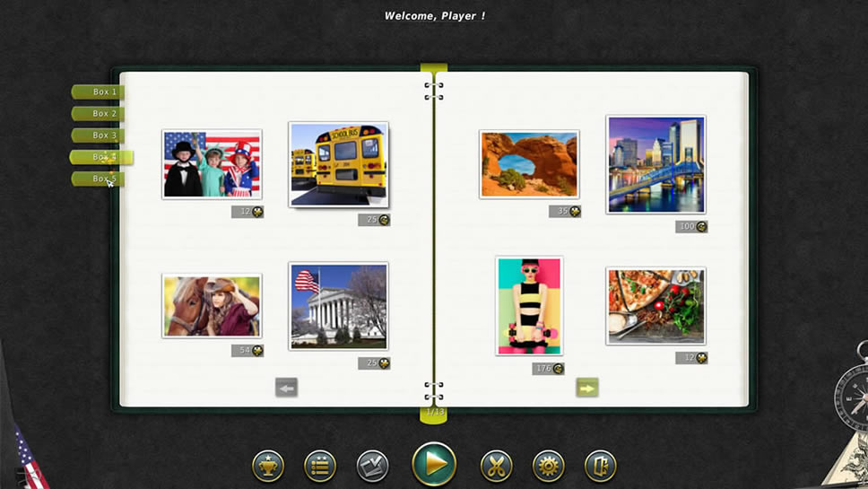This screenshot has height=489, width=868.
Task: Select the Supreme Court flag puzzle
Action: 338,306
